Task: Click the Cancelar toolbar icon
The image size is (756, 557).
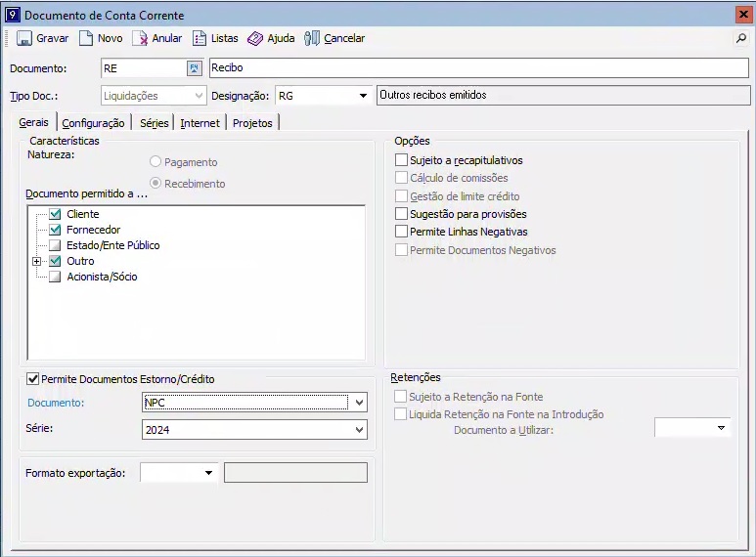Action: pyautogui.click(x=313, y=38)
